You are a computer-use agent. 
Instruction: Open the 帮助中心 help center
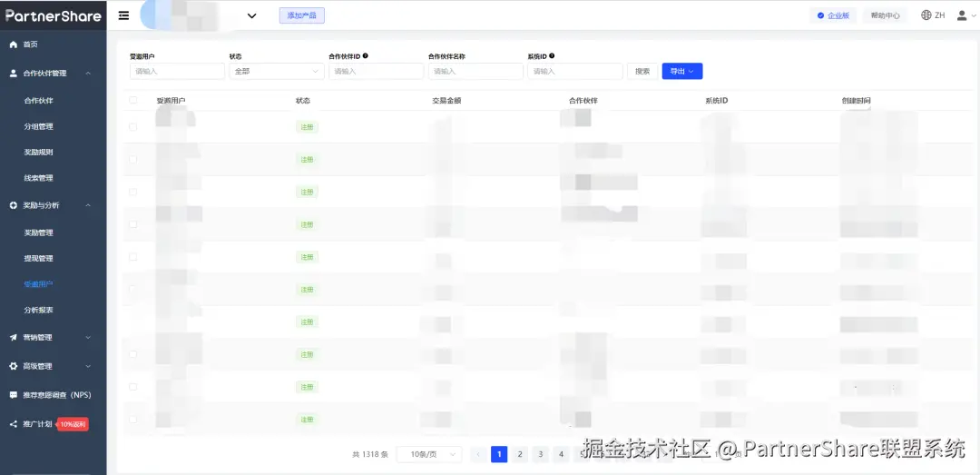[x=885, y=15]
